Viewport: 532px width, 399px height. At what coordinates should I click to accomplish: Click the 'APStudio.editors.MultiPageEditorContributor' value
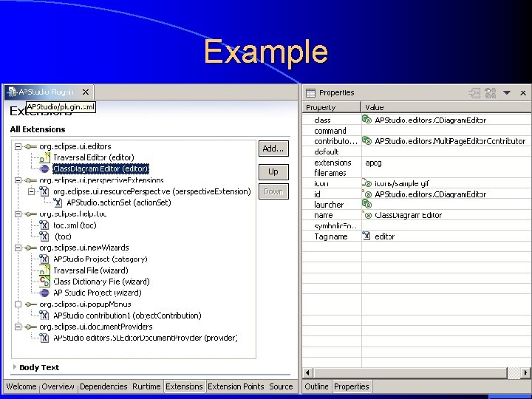(x=450, y=141)
